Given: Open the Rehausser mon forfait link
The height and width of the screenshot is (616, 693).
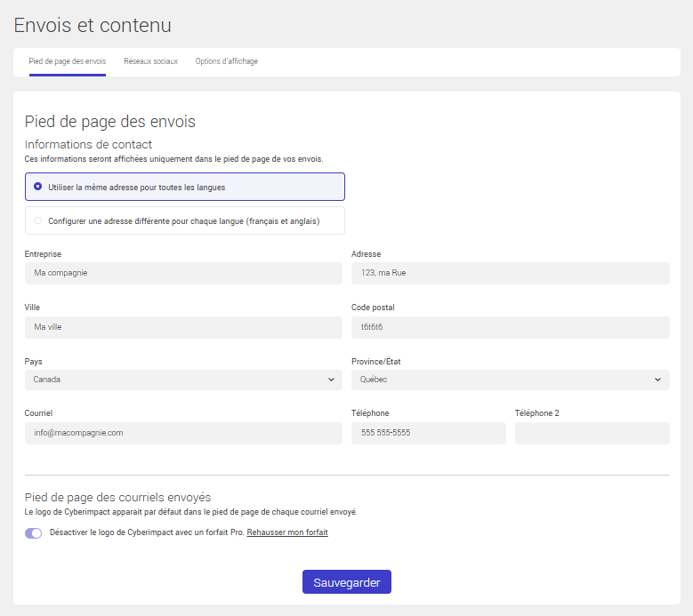Looking at the screenshot, I should (x=287, y=532).
